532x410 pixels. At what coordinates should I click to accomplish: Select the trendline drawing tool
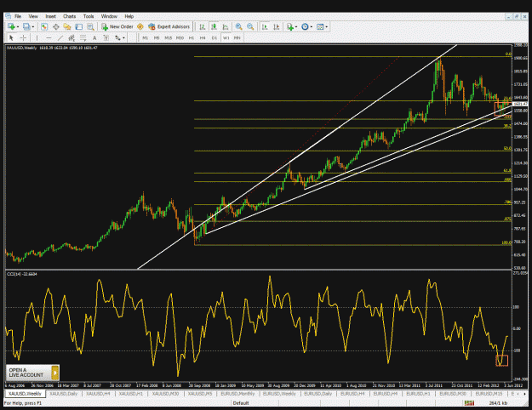point(60,37)
